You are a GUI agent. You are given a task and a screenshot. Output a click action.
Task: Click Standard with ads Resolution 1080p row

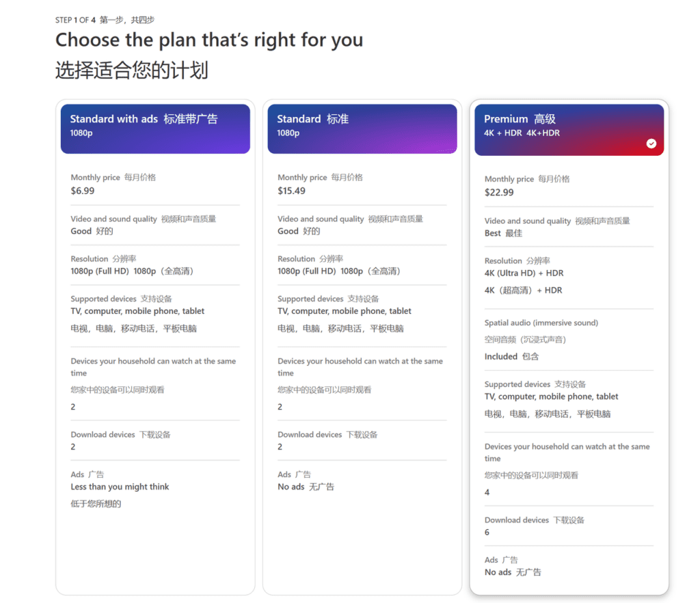[155, 265]
